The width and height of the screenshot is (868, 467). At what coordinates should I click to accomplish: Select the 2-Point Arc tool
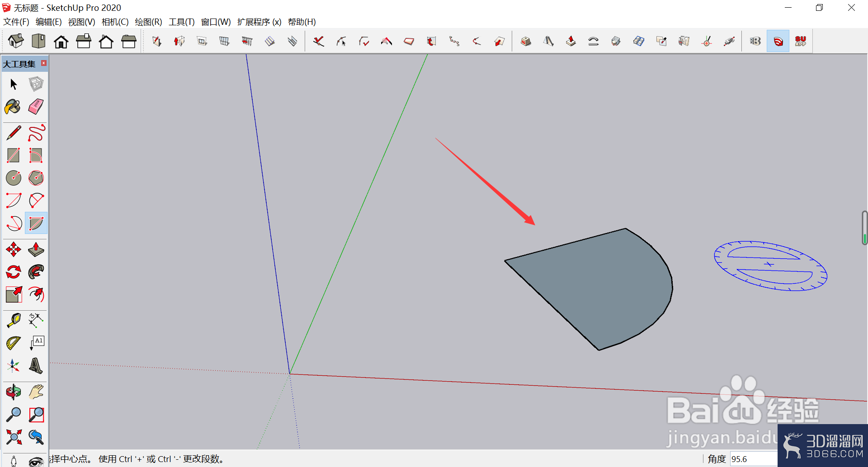point(36,201)
